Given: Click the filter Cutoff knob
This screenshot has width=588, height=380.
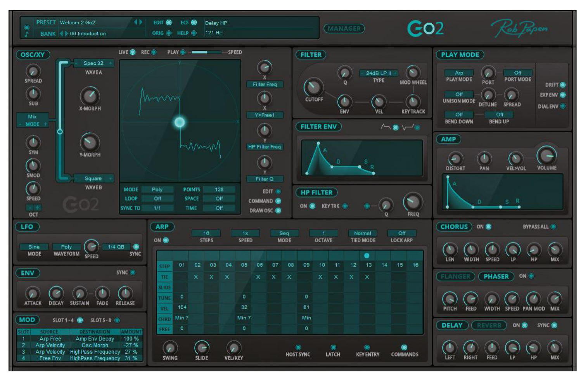Looking at the screenshot, I should pyautogui.click(x=313, y=87).
